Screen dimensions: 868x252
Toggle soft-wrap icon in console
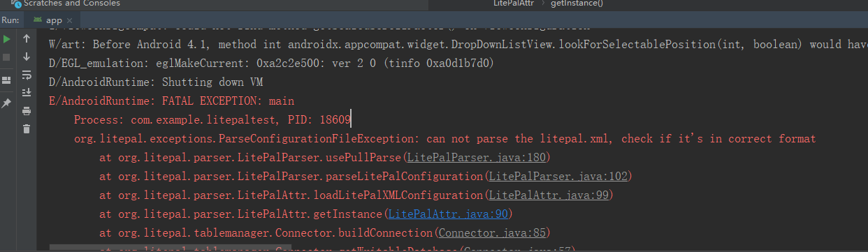pos(27,75)
